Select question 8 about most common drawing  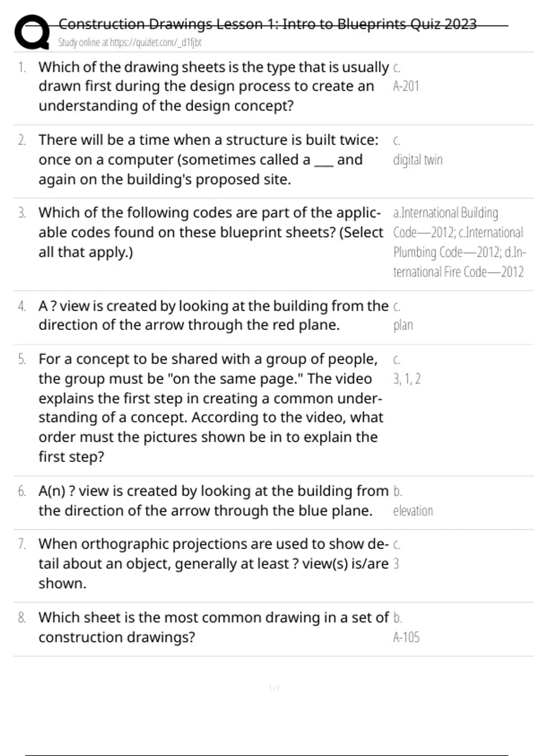[x=213, y=627]
